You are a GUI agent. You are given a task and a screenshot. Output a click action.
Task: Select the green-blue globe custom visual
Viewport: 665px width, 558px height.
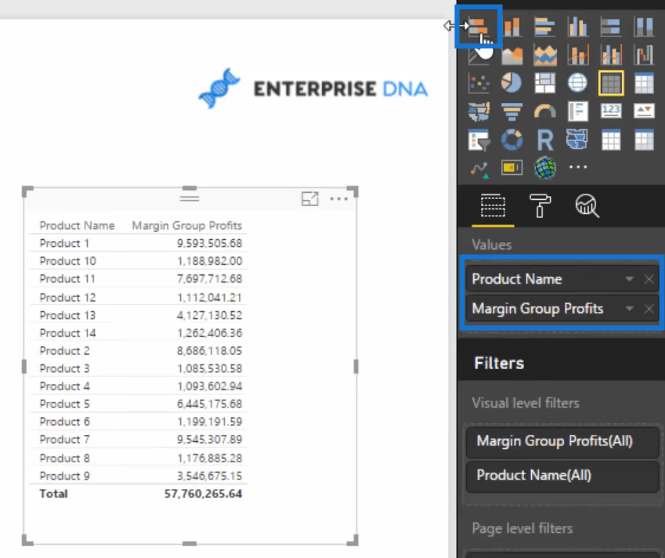pos(545,168)
